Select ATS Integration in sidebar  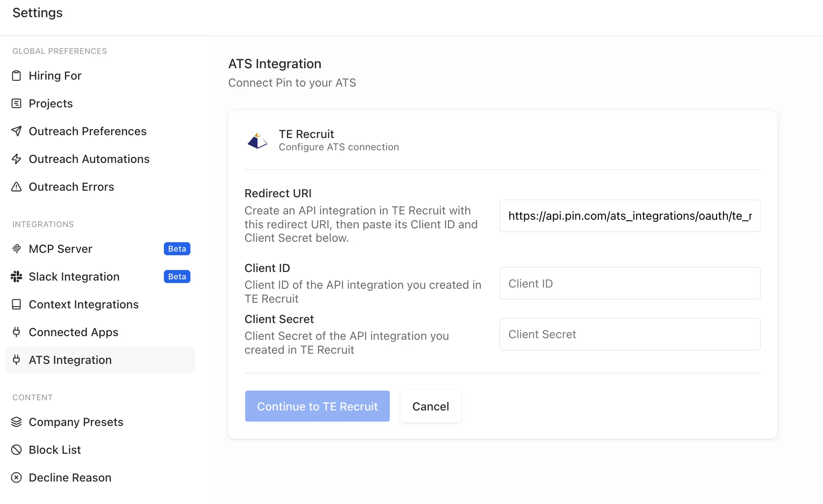pyautogui.click(x=101, y=360)
